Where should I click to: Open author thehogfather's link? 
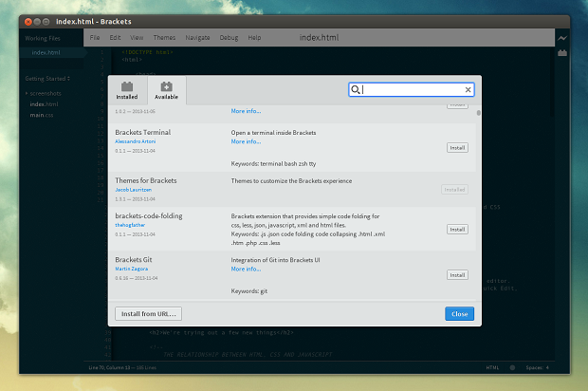pos(130,225)
